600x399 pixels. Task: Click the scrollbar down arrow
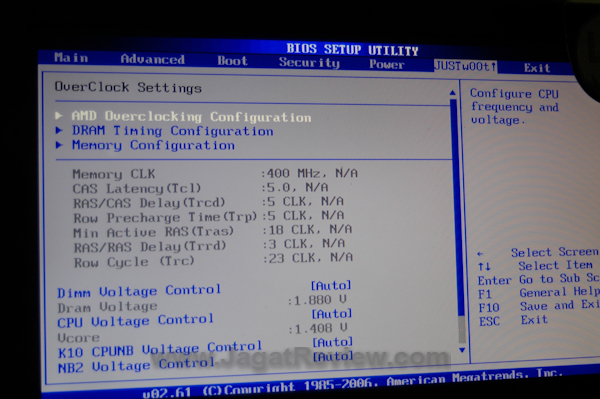pyautogui.click(x=462, y=350)
